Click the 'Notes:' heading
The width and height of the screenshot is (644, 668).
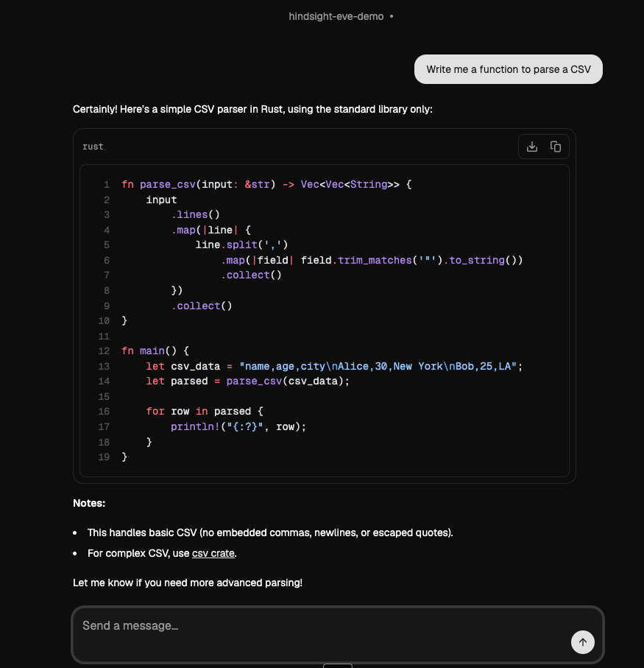click(x=89, y=503)
